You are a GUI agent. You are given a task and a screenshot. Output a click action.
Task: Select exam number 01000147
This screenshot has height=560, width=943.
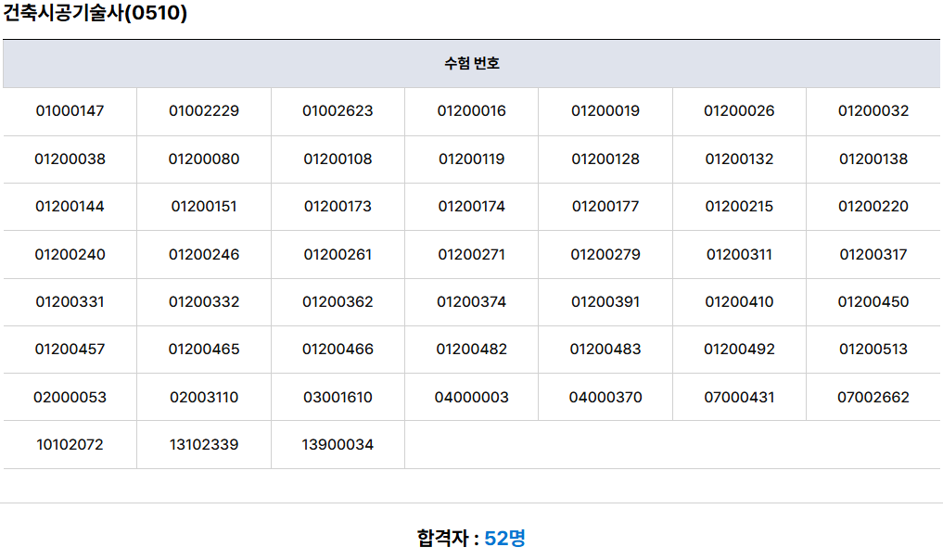(70, 111)
